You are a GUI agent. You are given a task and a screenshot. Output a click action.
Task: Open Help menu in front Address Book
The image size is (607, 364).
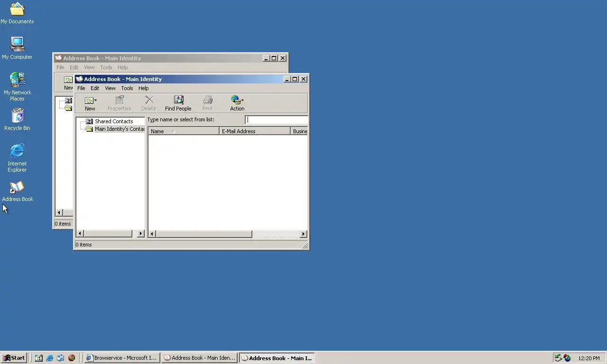pyautogui.click(x=143, y=88)
